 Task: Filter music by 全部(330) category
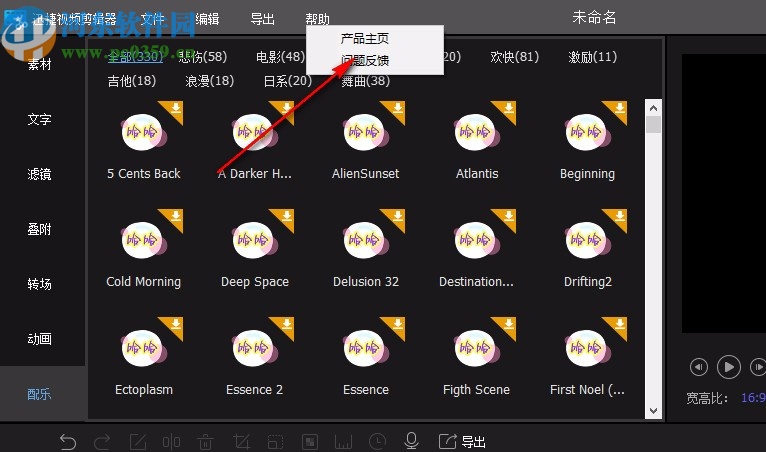coord(135,57)
